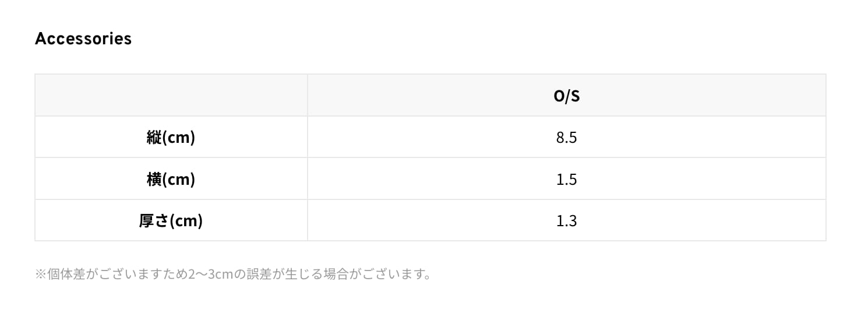Click the 2〜3cm measurement disclaimer note
Screen dimensions: 868x316
pyautogui.click(x=233, y=274)
